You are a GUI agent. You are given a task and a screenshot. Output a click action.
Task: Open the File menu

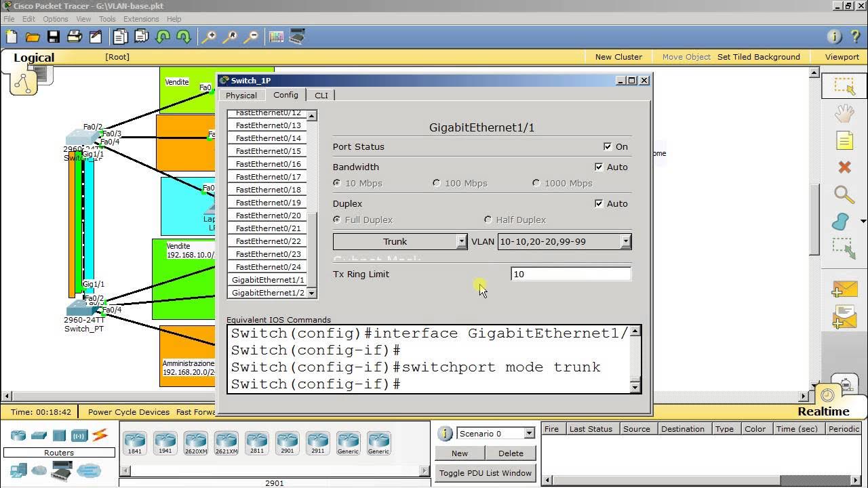click(9, 19)
